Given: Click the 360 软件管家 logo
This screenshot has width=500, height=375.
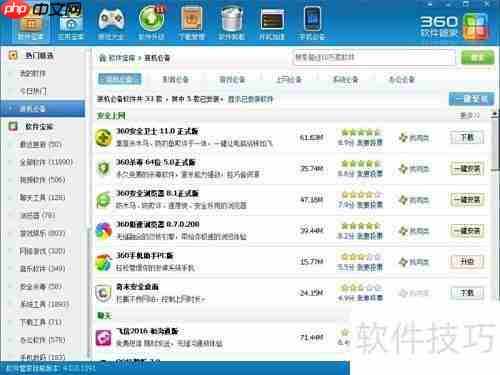Looking at the screenshot, I should 455,26.
